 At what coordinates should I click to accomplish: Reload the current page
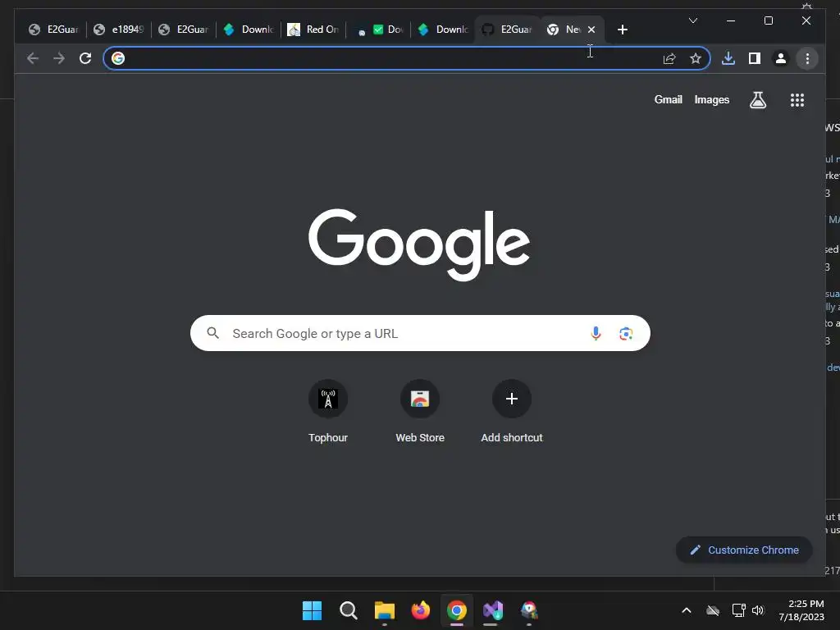pos(85,58)
